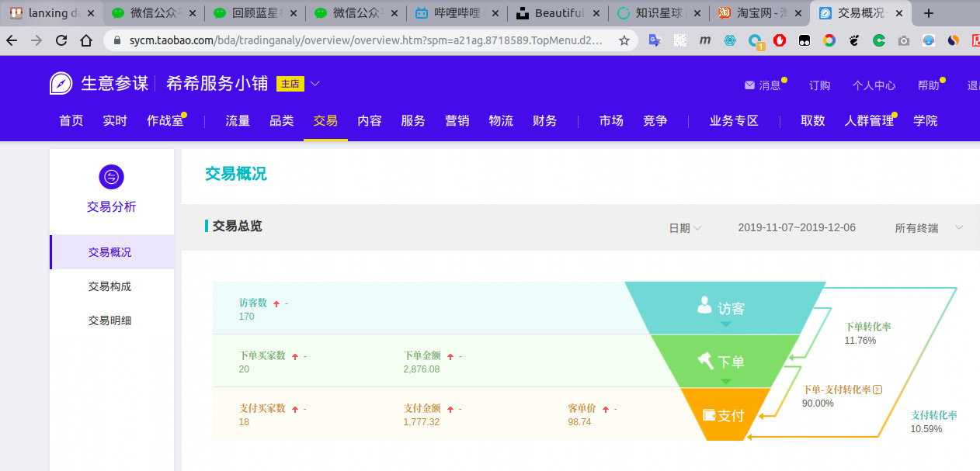Viewport: 980px width, 471px height.
Task: Switch to the Beautiful browser tab
Action: pos(557,13)
